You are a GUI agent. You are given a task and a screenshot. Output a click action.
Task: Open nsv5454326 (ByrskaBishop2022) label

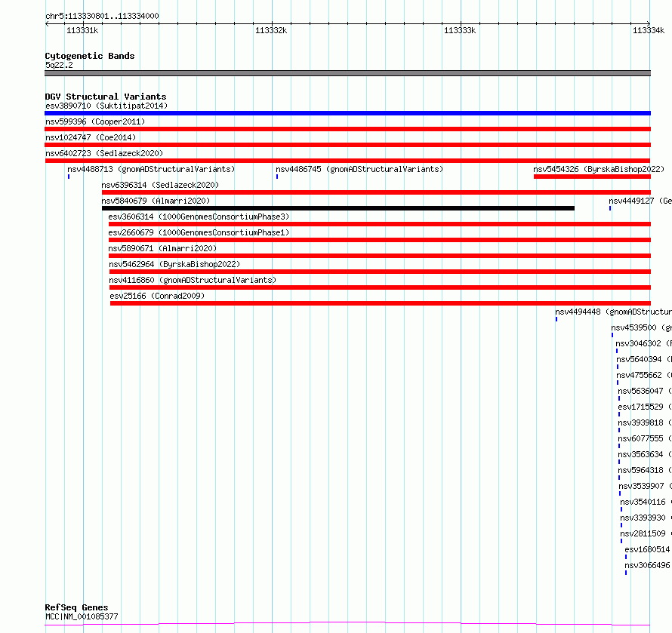[599, 169]
